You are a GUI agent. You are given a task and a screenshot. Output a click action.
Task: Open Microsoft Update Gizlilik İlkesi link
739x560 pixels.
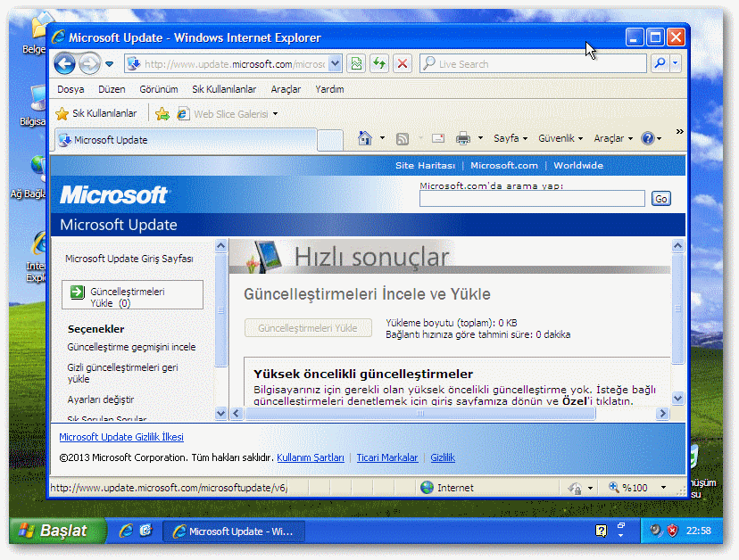[x=121, y=437]
